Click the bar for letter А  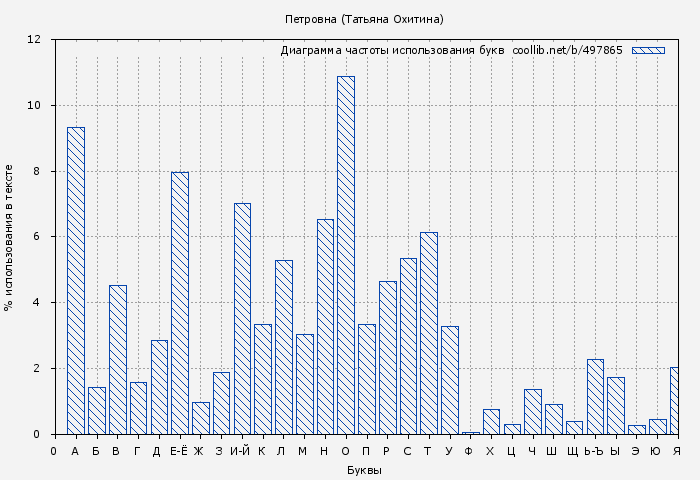[x=76, y=280]
